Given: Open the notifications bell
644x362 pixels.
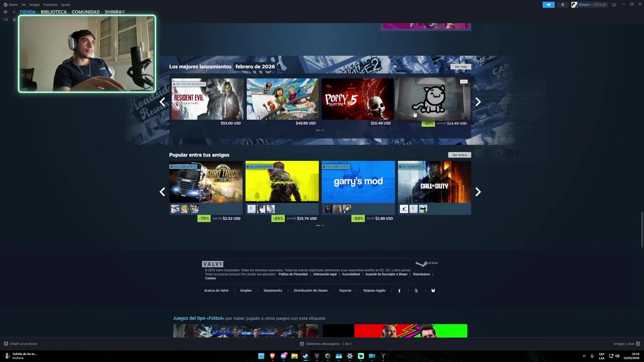Looking at the screenshot, I should [562, 5].
